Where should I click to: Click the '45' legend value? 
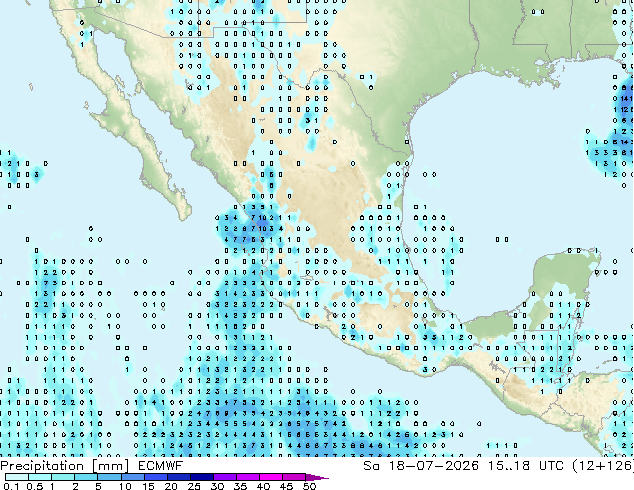(x=286, y=486)
